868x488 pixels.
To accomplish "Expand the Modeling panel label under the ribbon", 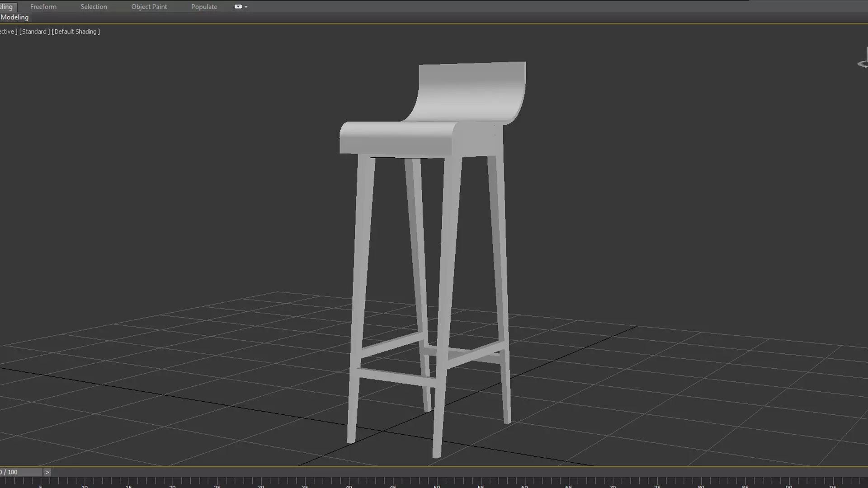I will [14, 17].
